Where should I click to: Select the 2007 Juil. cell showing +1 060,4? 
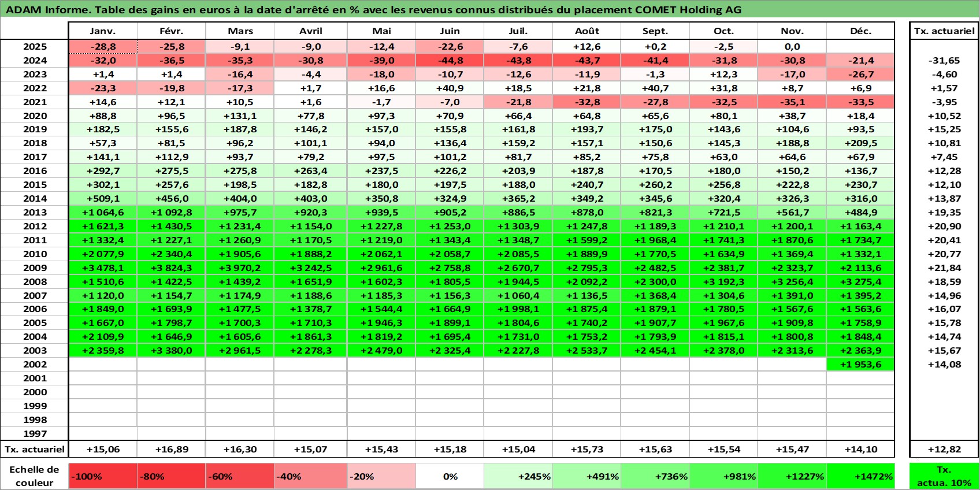click(x=518, y=295)
